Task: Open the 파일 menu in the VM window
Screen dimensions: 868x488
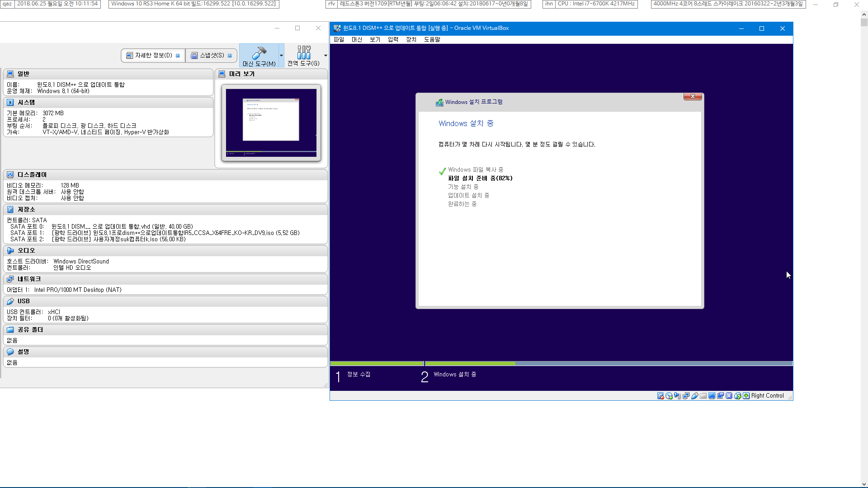Action: coord(339,40)
